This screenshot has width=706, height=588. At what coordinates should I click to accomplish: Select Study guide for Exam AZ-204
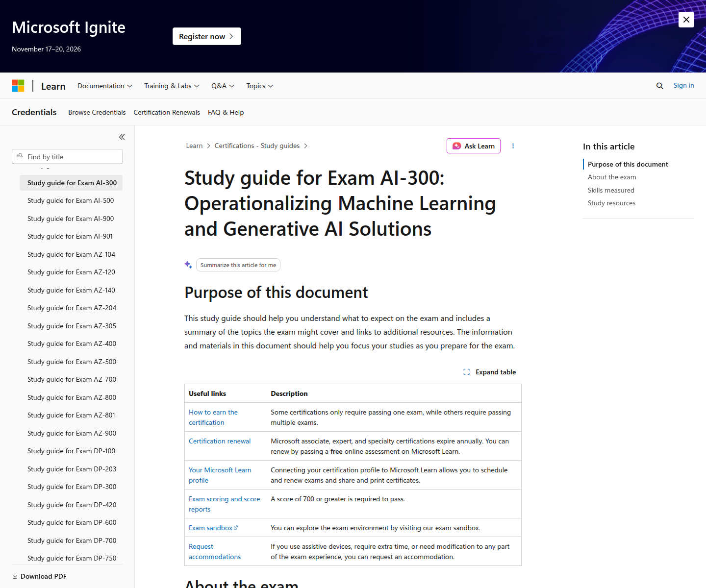[x=71, y=308]
